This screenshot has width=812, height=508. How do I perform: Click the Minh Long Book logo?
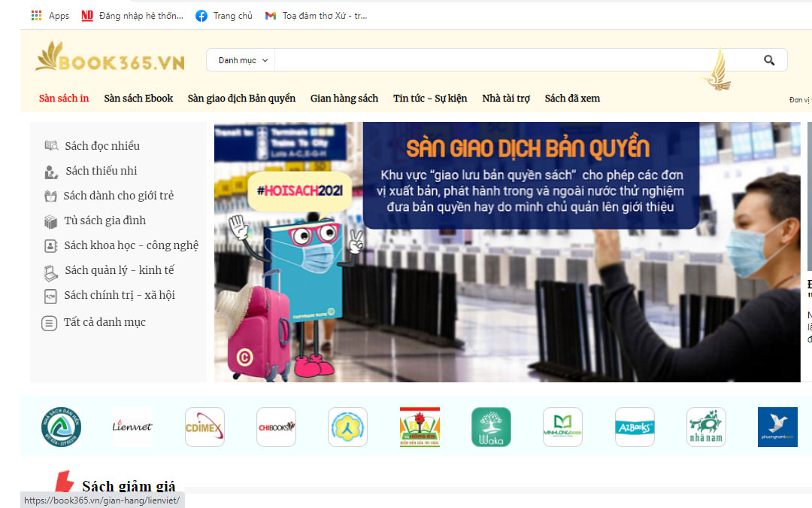[562, 427]
